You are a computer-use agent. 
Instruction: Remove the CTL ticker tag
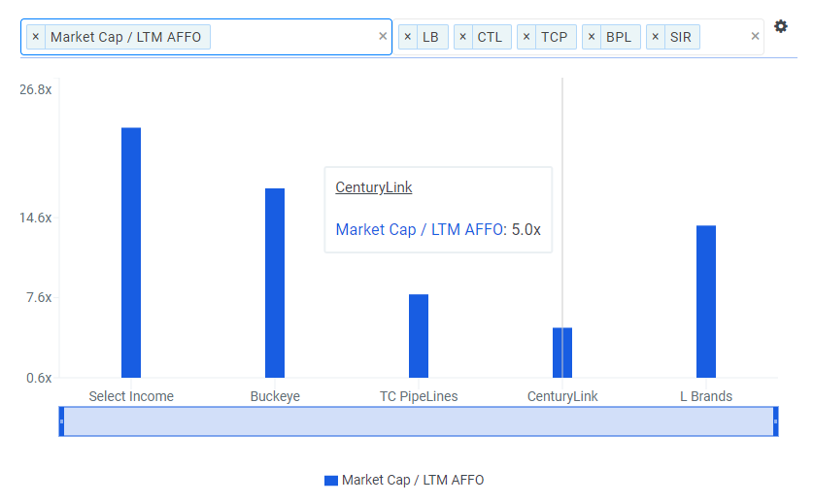pos(463,37)
